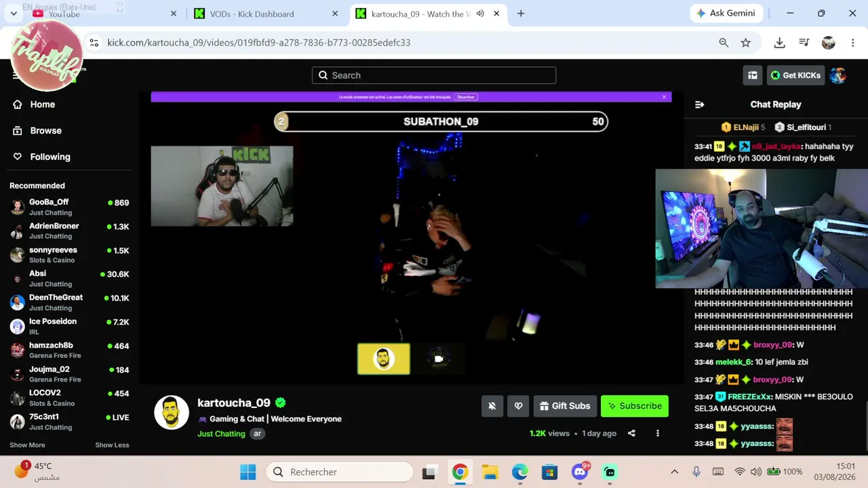Viewport: 868px width, 488px height.
Task: View site information icon in address bar
Action: click(94, 42)
